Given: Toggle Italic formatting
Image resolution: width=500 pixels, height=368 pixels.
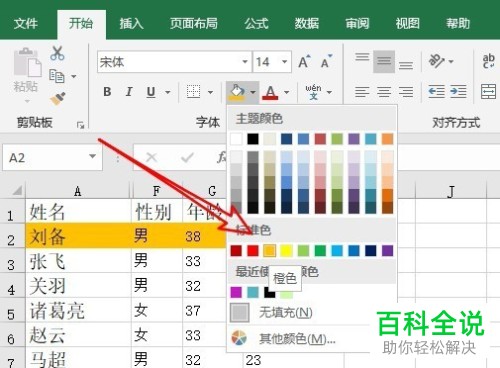Looking at the screenshot, I should pos(129,92).
